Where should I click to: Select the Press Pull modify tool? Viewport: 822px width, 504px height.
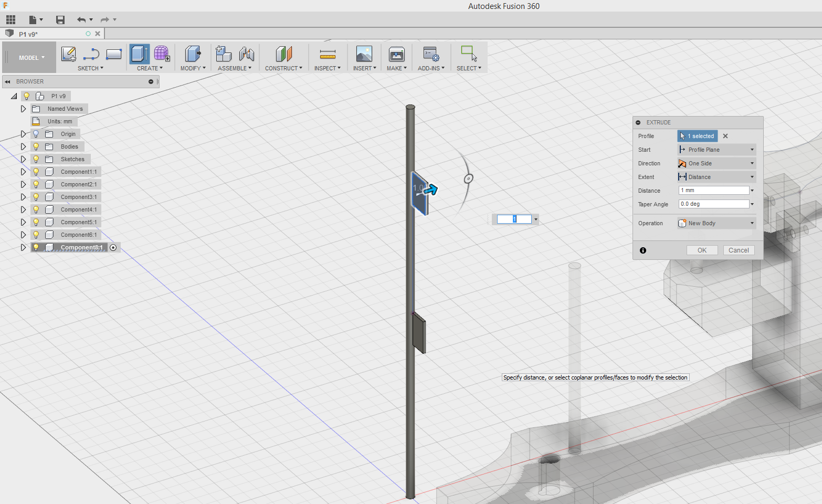[193, 54]
